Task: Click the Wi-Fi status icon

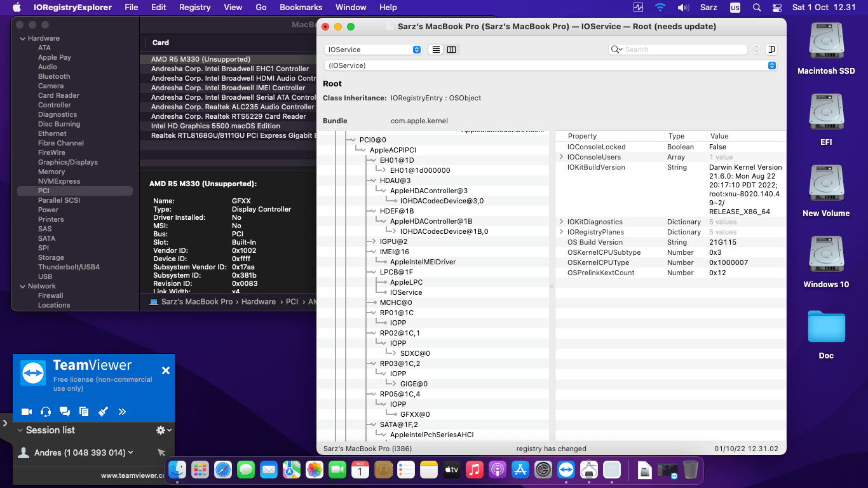Action: (660, 8)
